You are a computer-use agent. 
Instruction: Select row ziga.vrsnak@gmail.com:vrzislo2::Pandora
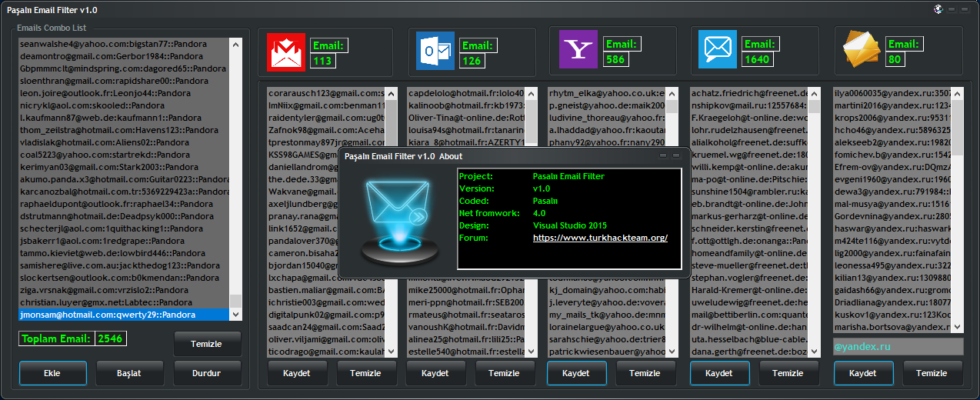point(125,290)
